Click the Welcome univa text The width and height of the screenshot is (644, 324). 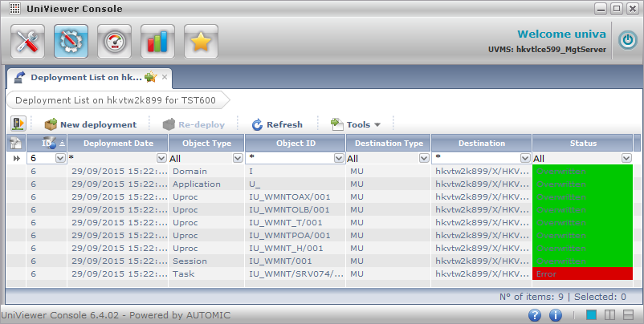[561, 34]
